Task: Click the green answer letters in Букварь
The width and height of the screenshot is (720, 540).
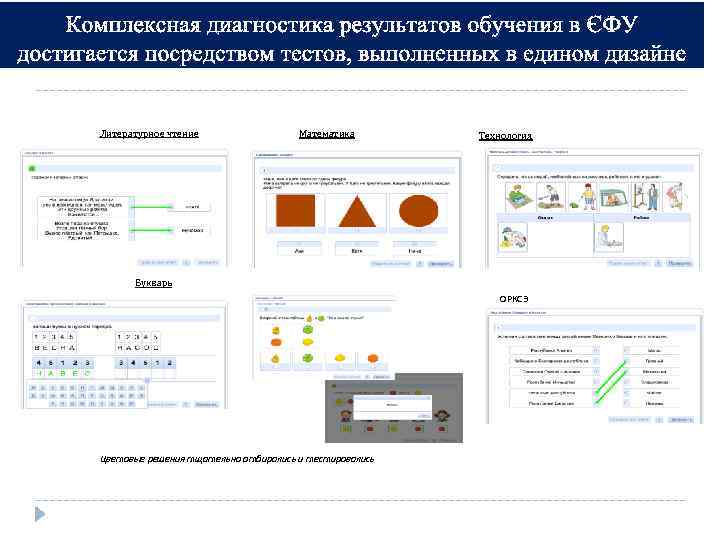Action: click(x=63, y=373)
